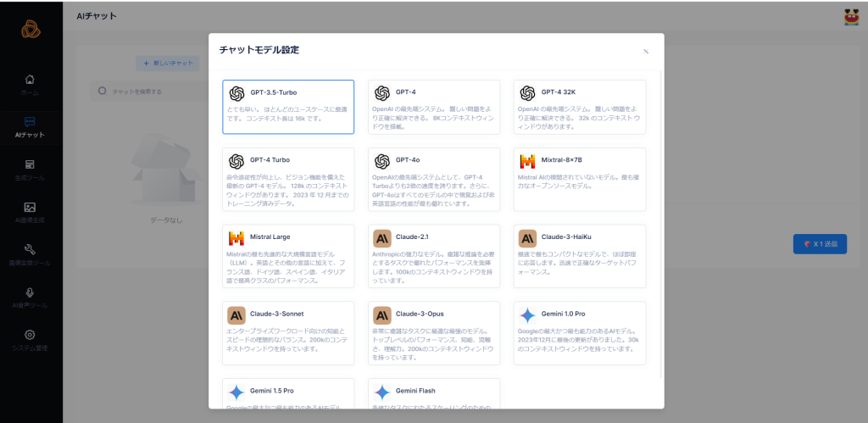Click the OpenAI logo on GPT-3.5-Turbo card
Viewport: 868px width, 423px height.
(x=237, y=93)
